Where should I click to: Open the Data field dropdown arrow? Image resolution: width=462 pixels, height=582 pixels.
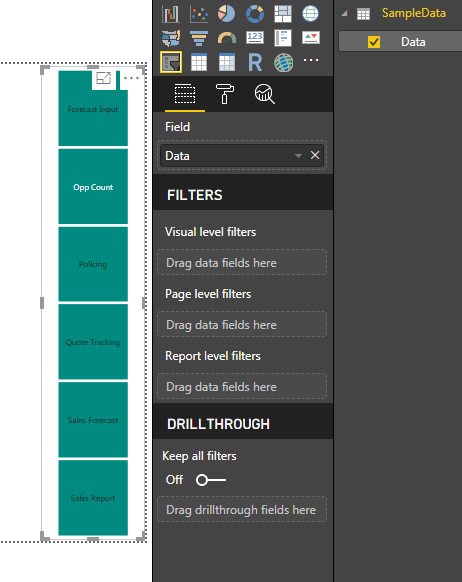[x=298, y=156]
